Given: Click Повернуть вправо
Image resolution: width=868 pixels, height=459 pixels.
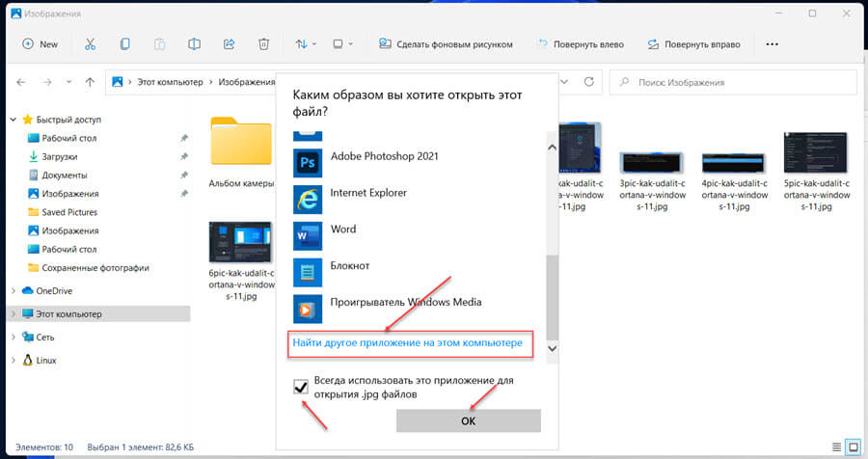Looking at the screenshot, I should [693, 44].
